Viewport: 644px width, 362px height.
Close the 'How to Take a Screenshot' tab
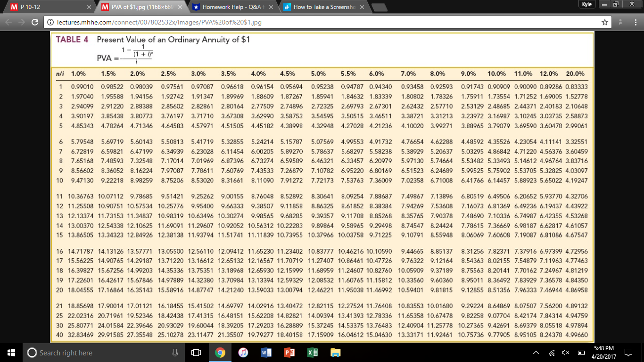pos(362,8)
